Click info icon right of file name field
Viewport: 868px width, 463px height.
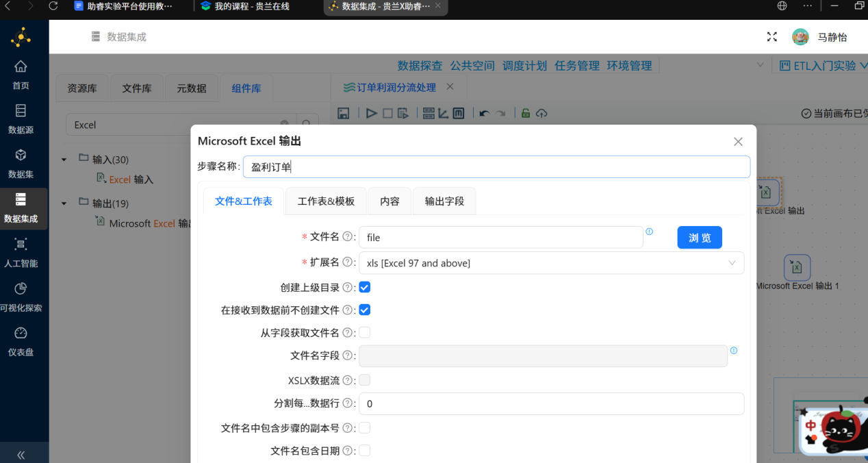[650, 231]
